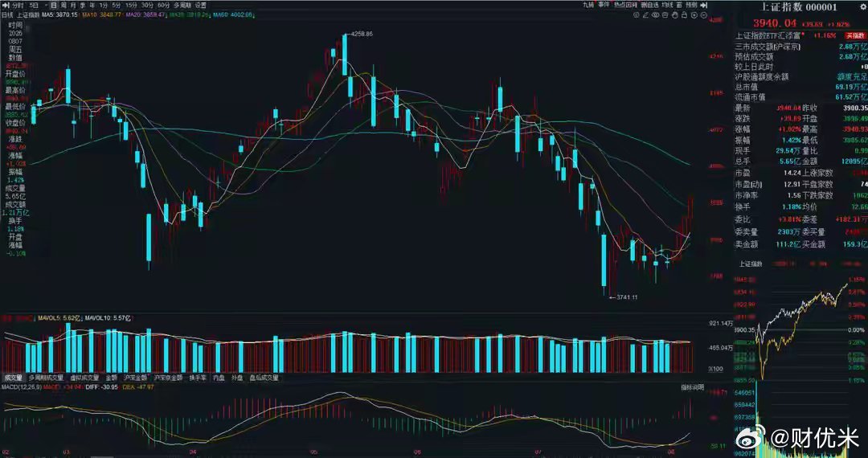
Task: Select the 30分 period
Action: (147, 5)
